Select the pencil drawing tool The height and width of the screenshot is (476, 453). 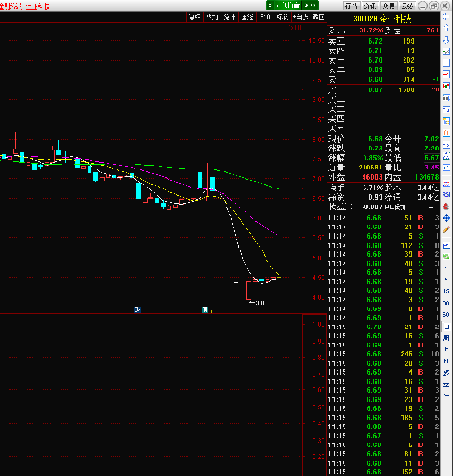click(x=446, y=229)
